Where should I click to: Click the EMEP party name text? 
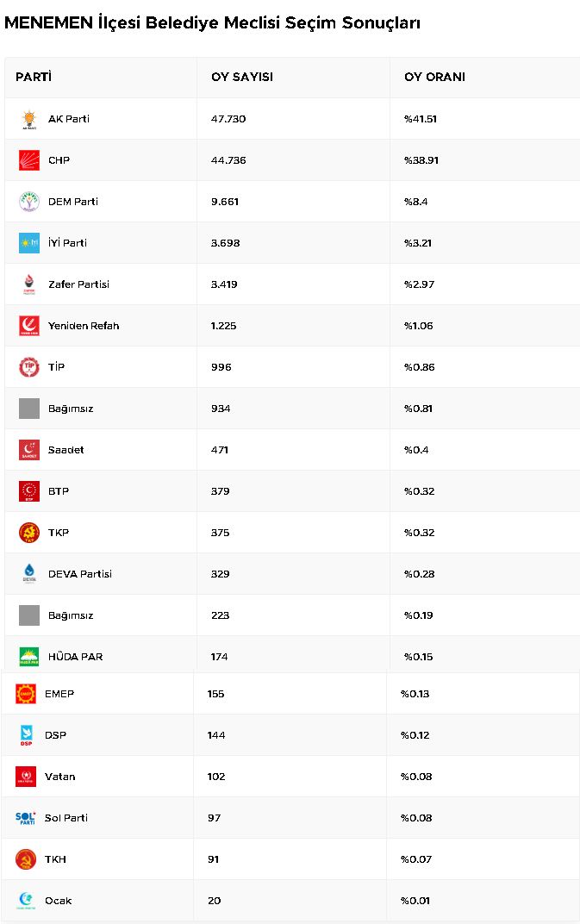(59, 694)
